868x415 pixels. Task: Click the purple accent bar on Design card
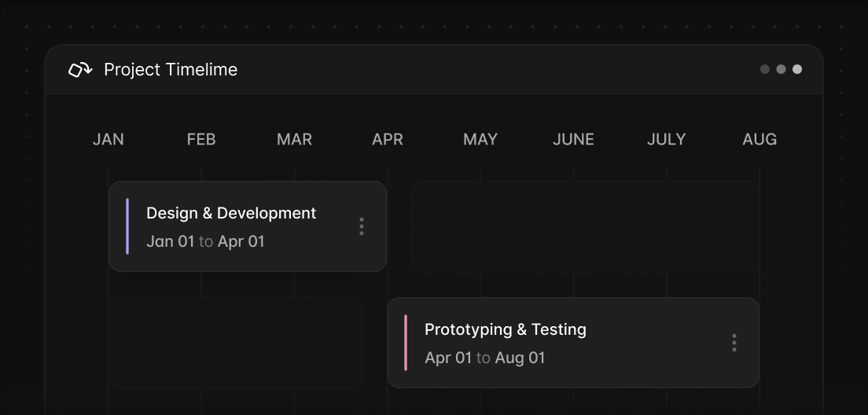pos(127,226)
